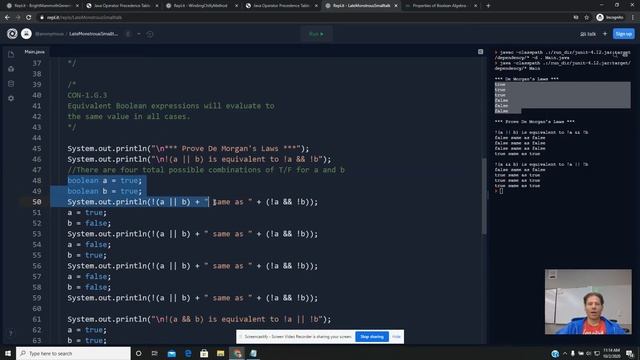This screenshot has height=360, width=640.
Task: Click the icon just after the LateMonstrousSmallT... name
Action: coord(128,34)
